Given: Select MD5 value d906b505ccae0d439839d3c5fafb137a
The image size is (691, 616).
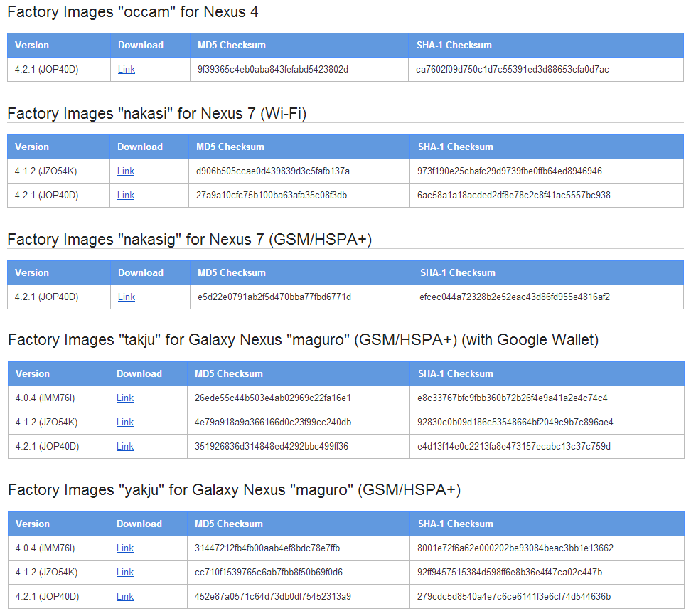Looking at the screenshot, I should point(273,171).
